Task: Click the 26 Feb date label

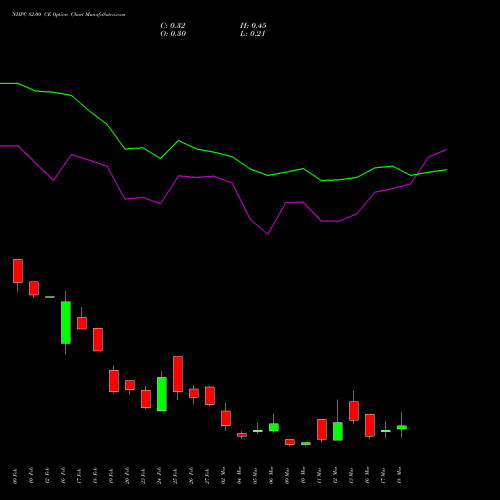Action: (x=192, y=476)
